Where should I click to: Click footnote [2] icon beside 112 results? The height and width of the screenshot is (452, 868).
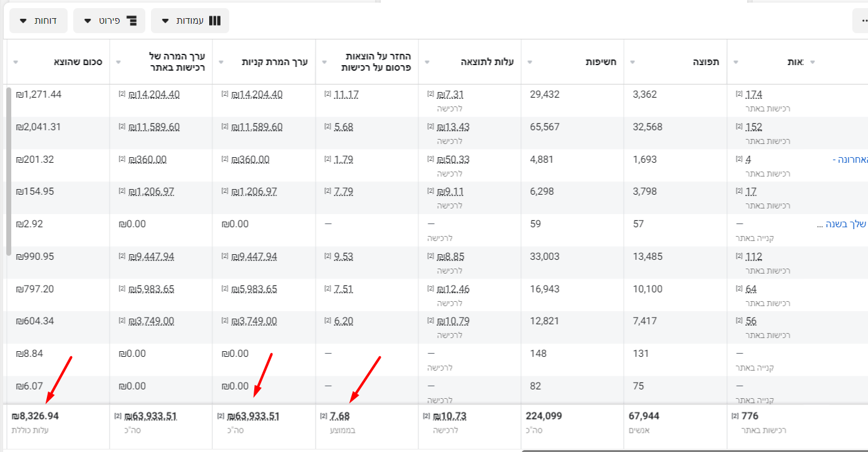tap(739, 256)
